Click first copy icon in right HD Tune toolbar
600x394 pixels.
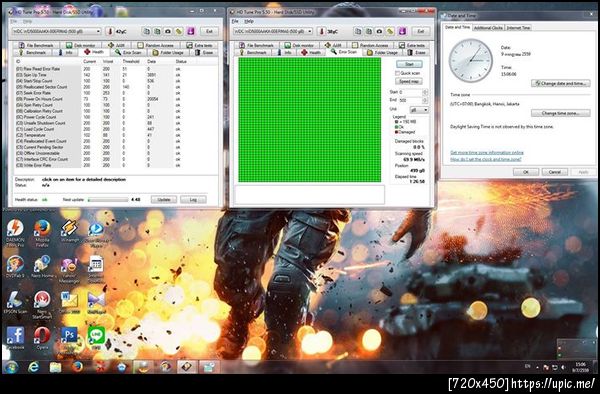pyautogui.click(x=358, y=31)
